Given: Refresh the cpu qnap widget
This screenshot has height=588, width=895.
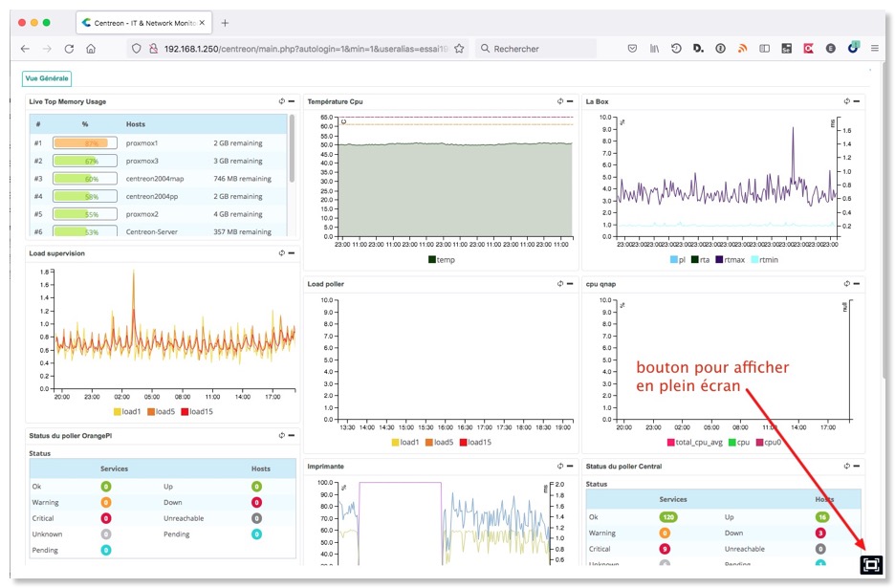Looking at the screenshot, I should [846, 283].
